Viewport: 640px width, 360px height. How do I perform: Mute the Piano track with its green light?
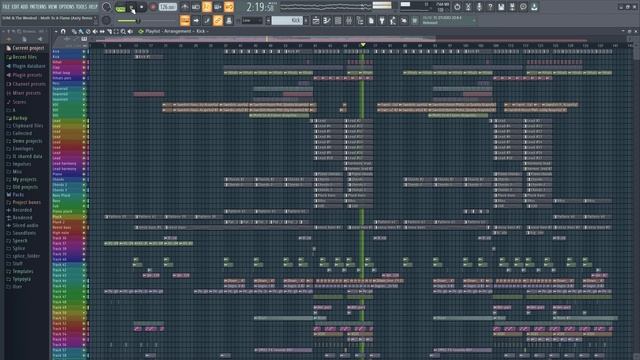(x=84, y=174)
